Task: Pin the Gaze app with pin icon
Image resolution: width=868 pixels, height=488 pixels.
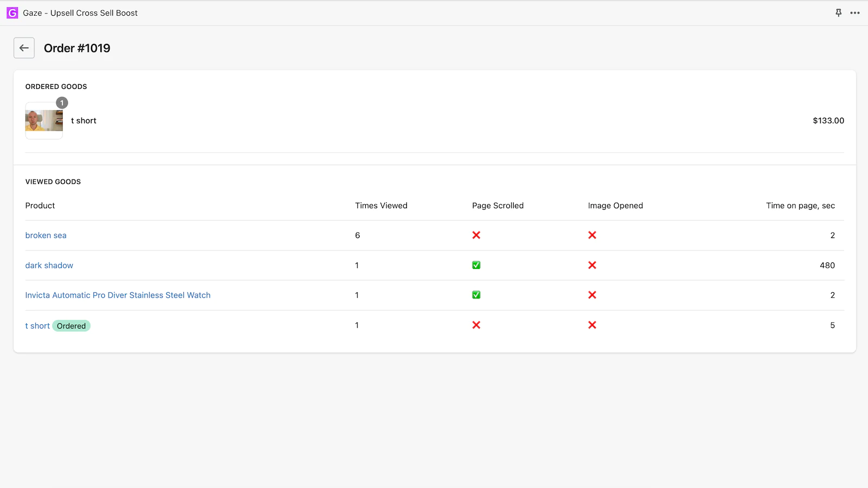Action: (838, 13)
